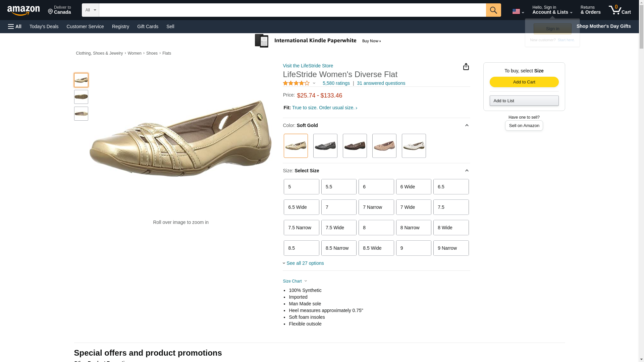This screenshot has height=362, width=644.
Task: Click the Amazon search input field
Action: click(x=292, y=10)
